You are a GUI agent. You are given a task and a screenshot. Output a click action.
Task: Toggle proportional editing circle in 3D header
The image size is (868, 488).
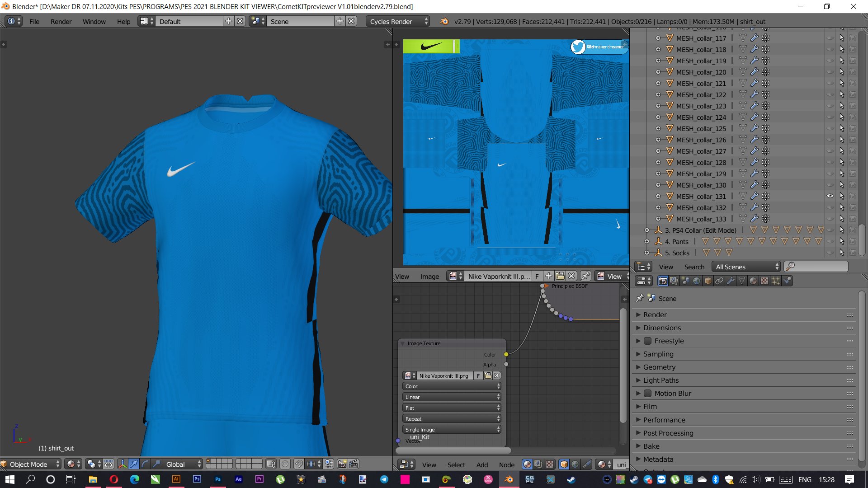coord(285,464)
